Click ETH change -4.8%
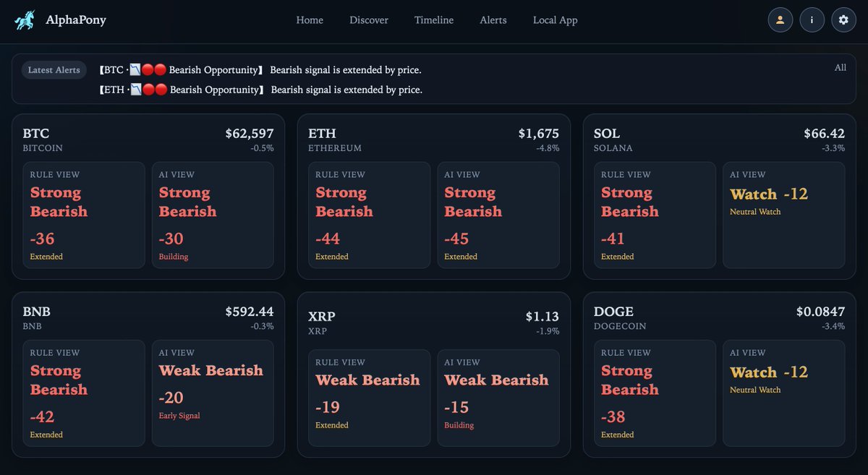868x475 pixels. [548, 148]
